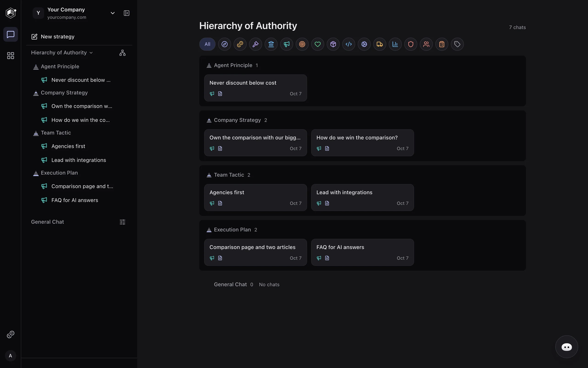Open How do we win the comparison card

pyautogui.click(x=362, y=143)
